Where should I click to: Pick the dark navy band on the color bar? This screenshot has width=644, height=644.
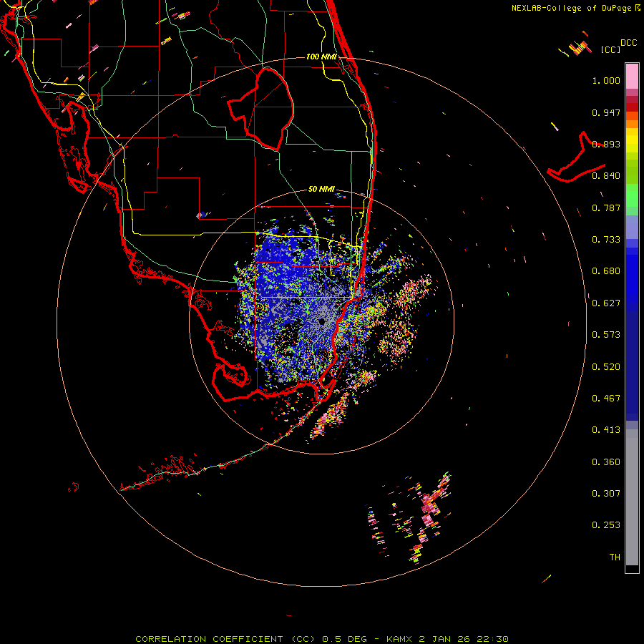632,366
